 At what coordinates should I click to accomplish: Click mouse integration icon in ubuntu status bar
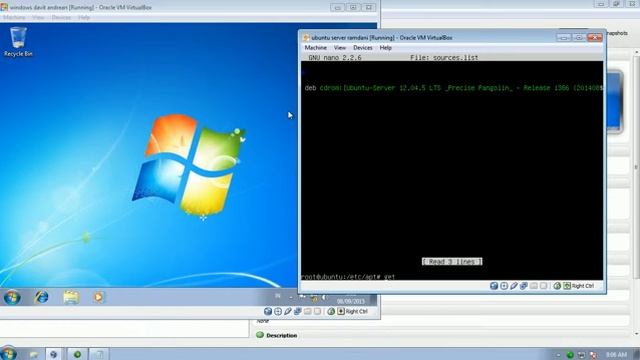tap(557, 286)
